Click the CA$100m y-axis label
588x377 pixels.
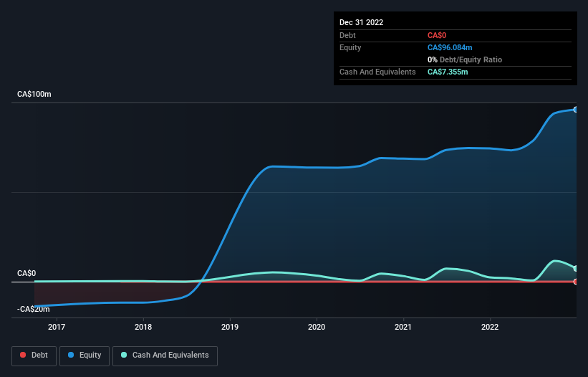[x=34, y=94]
